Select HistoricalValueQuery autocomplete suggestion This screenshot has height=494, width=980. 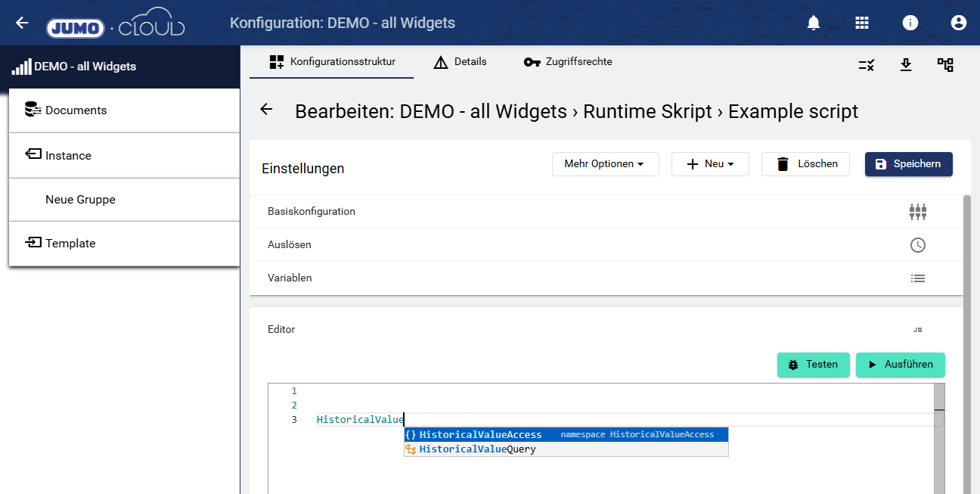(x=478, y=449)
